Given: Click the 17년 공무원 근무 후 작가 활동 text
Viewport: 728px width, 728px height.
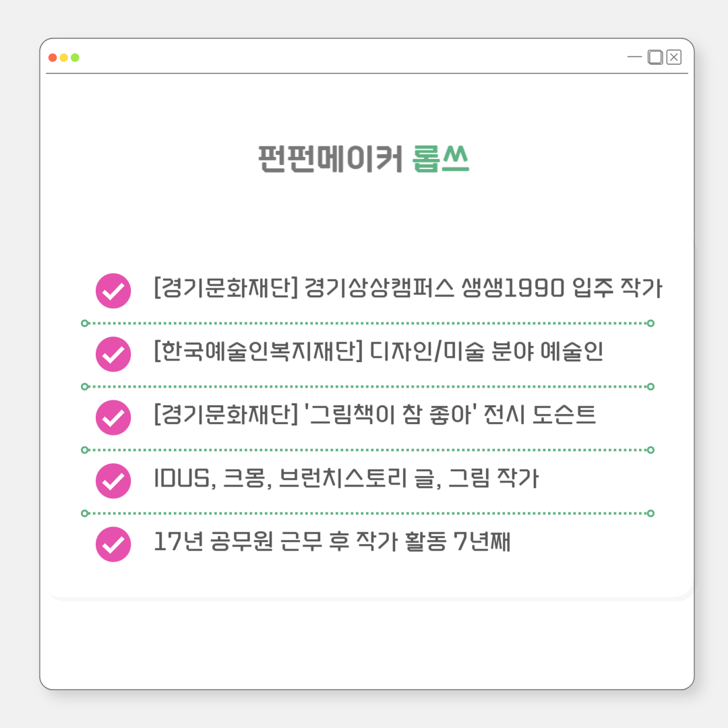Looking at the screenshot, I should click(332, 542).
